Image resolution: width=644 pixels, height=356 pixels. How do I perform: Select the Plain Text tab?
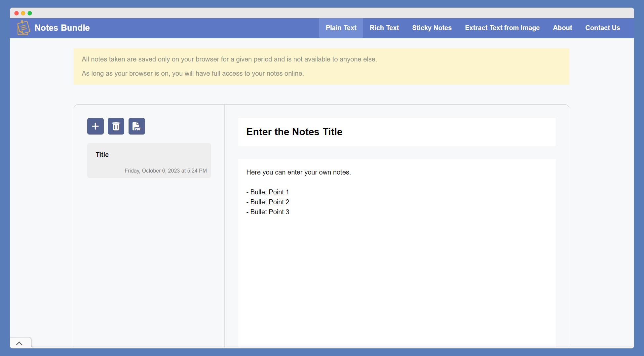pos(341,28)
